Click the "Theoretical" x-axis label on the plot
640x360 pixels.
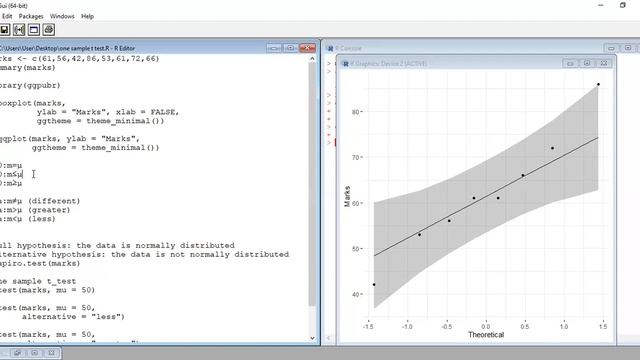486,335
